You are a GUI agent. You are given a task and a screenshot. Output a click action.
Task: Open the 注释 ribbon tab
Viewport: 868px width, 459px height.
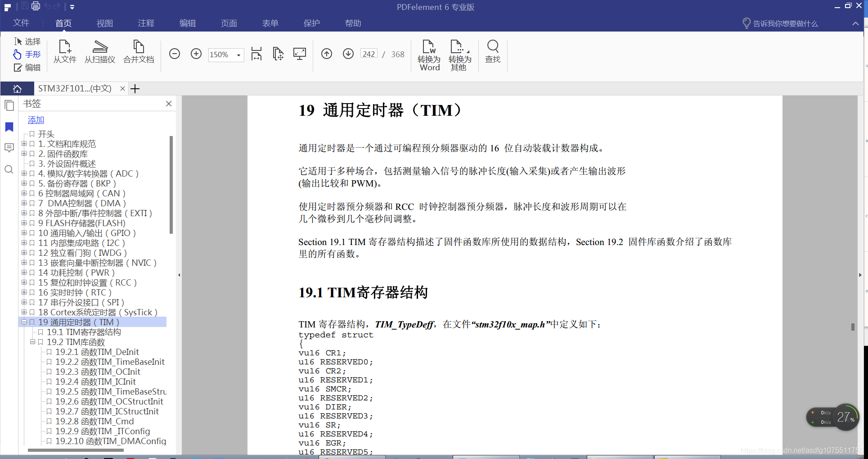[146, 23]
